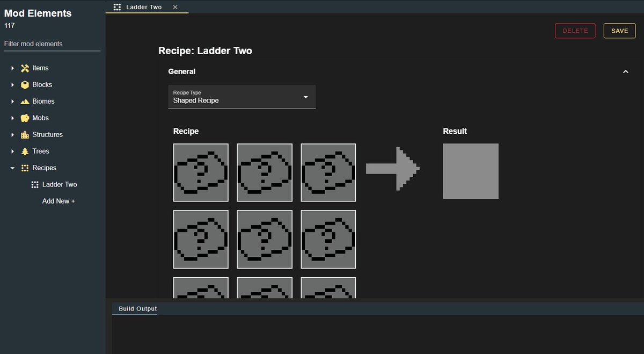Screen dimensions: 644x354
Task: Click the Recipes grid icon in sidebar
Action: (x=25, y=168)
